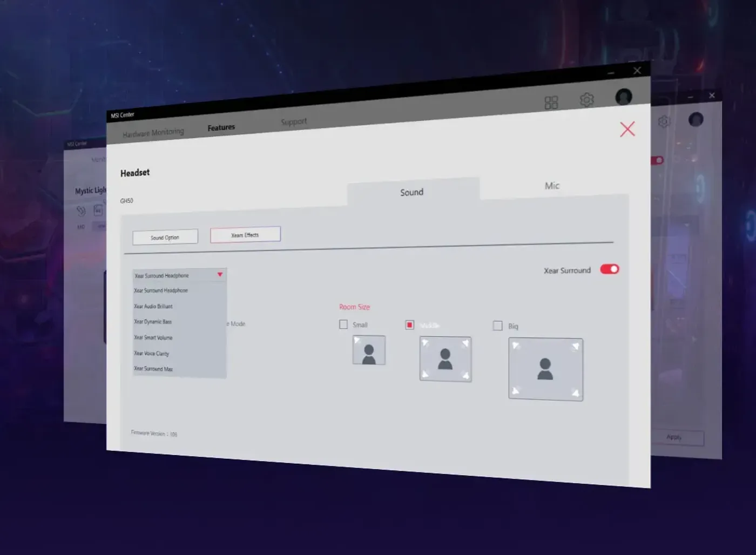
Task: Open the grid view icon in the header
Action: (551, 103)
